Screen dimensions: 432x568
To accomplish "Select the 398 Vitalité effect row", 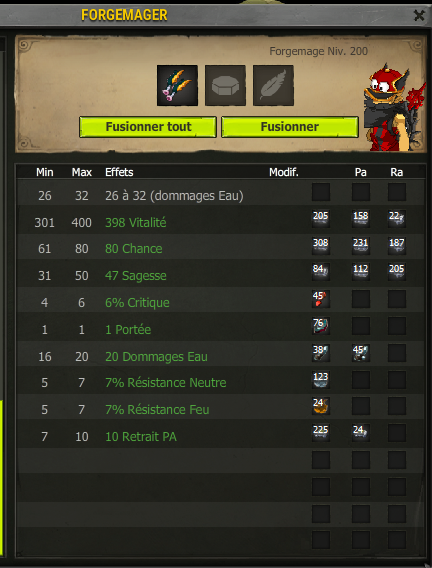I will 220,222.
